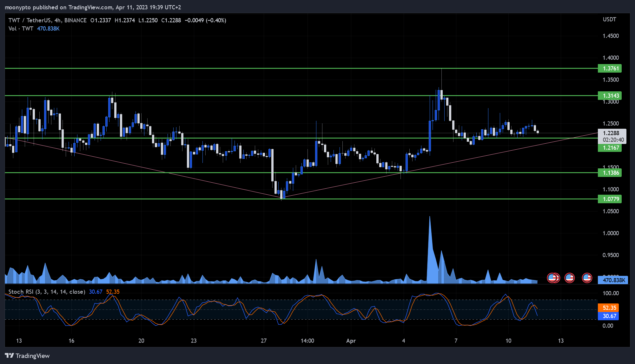The image size is (635, 364).
Task: Click the 27 date label on time axis
Action: coord(263,341)
